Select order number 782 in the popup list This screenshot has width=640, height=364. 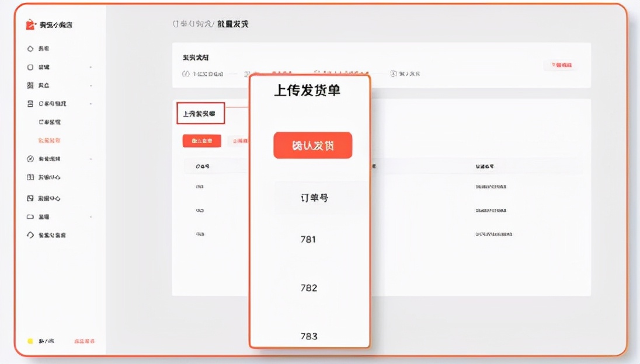pos(309,288)
